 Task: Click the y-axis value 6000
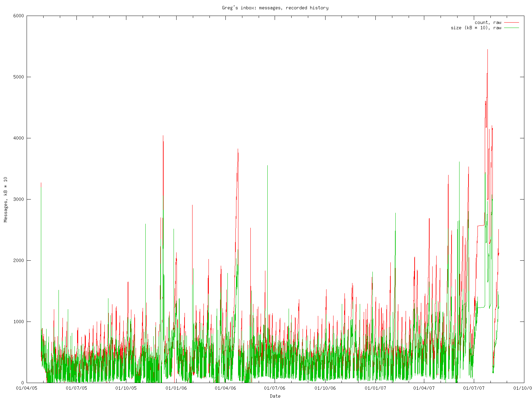click(19, 16)
